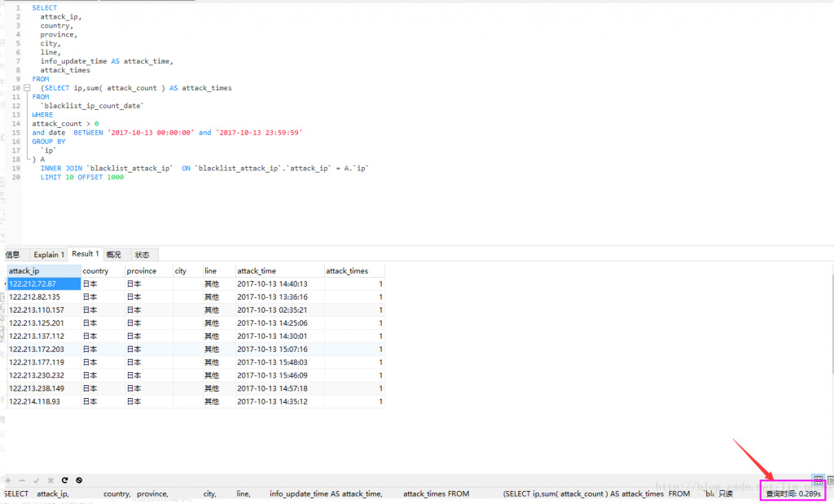Open the 概况 tab
Image resolution: width=834 pixels, height=504 pixels.
pos(113,255)
